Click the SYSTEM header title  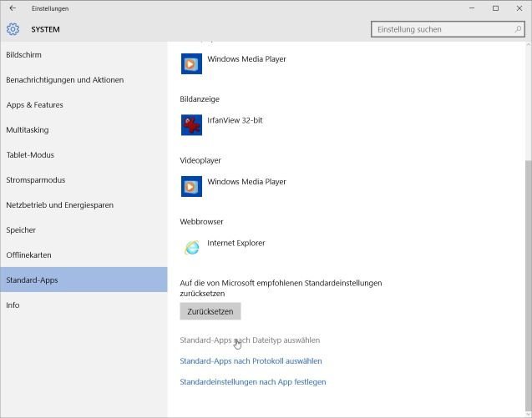(45, 29)
